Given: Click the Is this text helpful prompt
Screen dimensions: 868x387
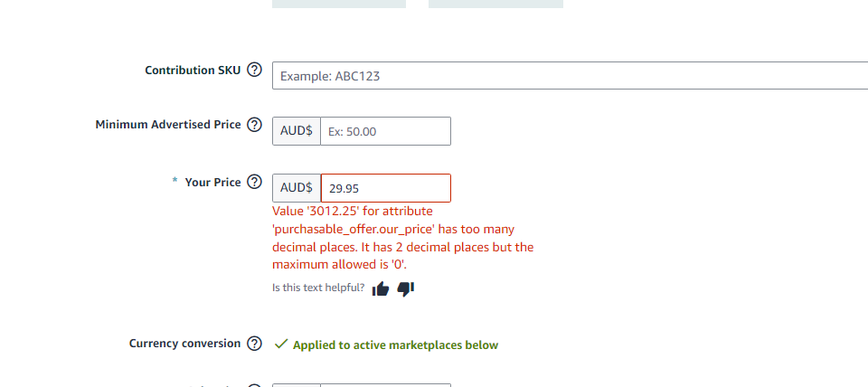Looking at the screenshot, I should 318,288.
